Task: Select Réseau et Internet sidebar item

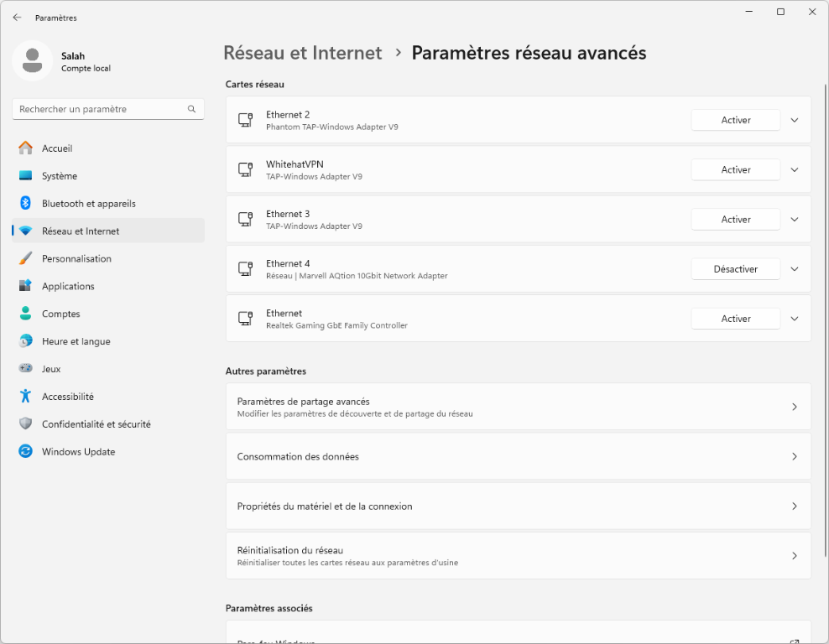Action: click(x=108, y=231)
